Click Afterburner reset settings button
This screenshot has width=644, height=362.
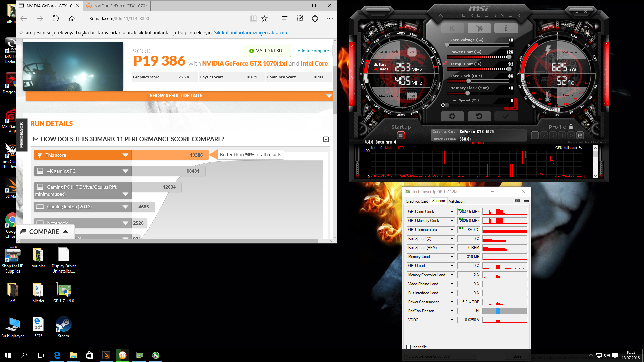click(x=479, y=116)
